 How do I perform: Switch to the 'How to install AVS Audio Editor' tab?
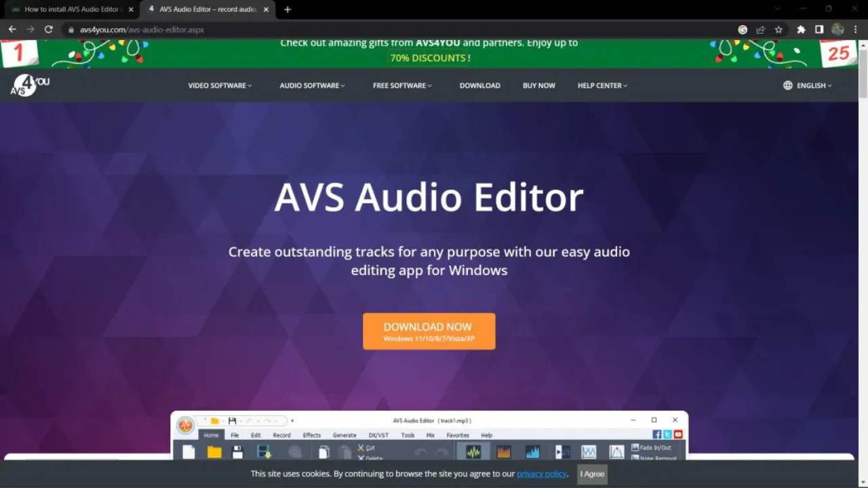pos(72,9)
